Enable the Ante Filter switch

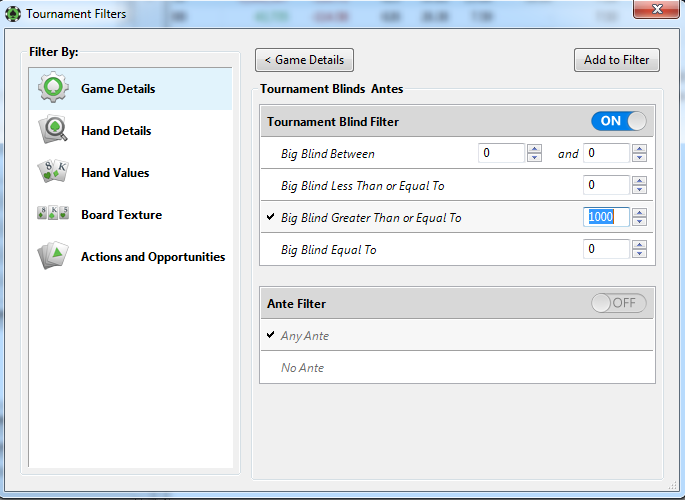click(619, 303)
